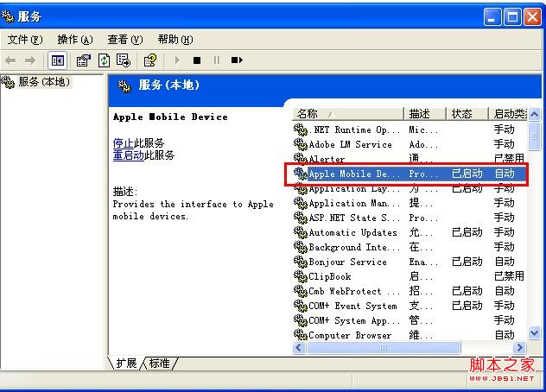Toggle the console tree show/hide icon
This screenshot has width=546, height=392.
pos(58,60)
